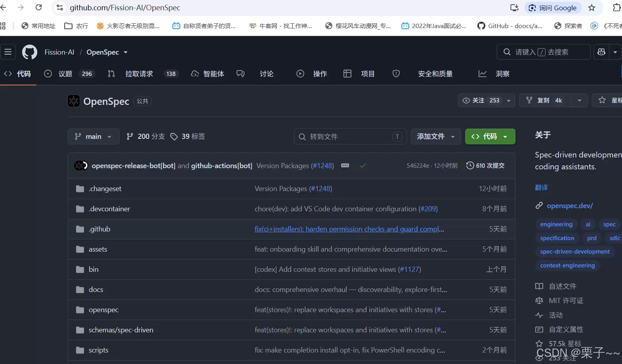Viewport: 622px width, 364px height.
Task: Open the Copilot icon in the header
Action: click(x=601, y=52)
